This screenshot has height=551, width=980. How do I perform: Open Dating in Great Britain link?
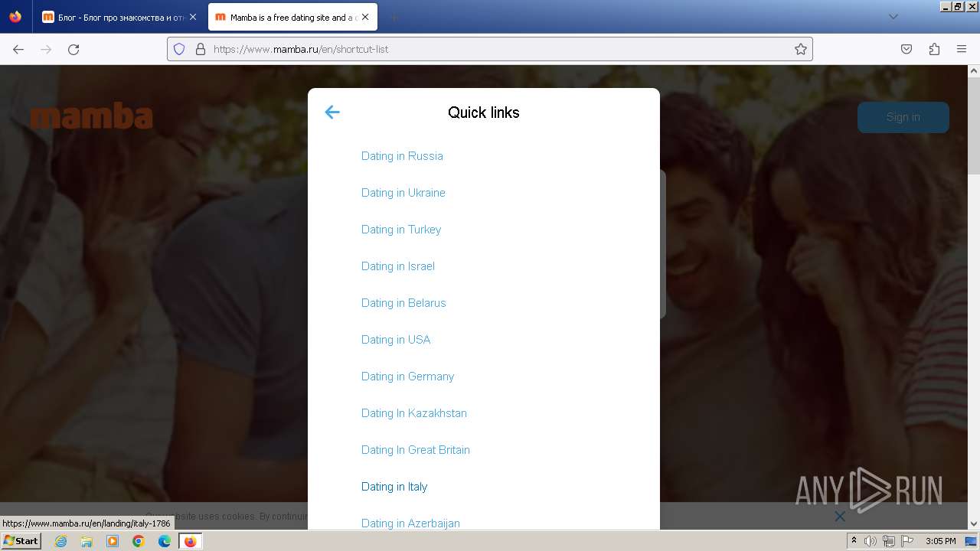pyautogui.click(x=416, y=450)
